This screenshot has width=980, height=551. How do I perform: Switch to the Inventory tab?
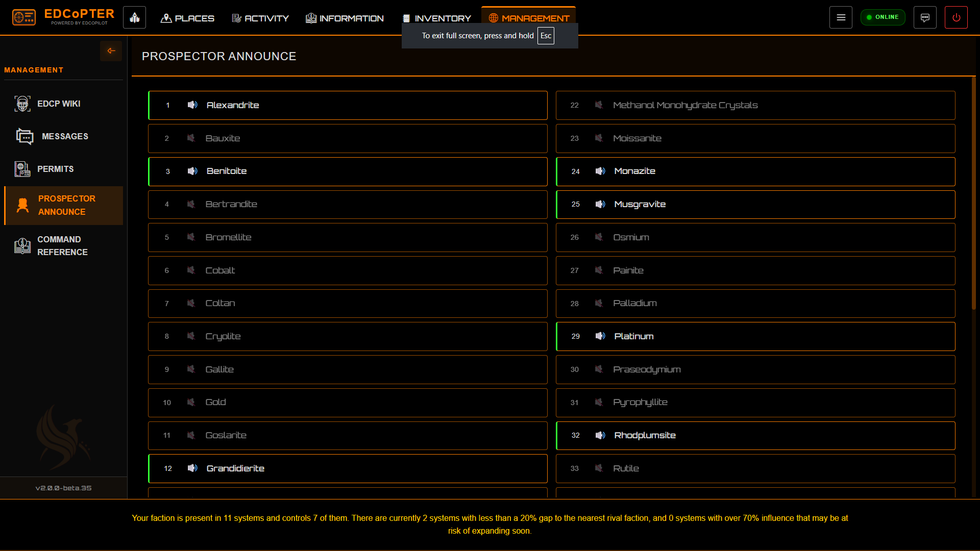(437, 18)
